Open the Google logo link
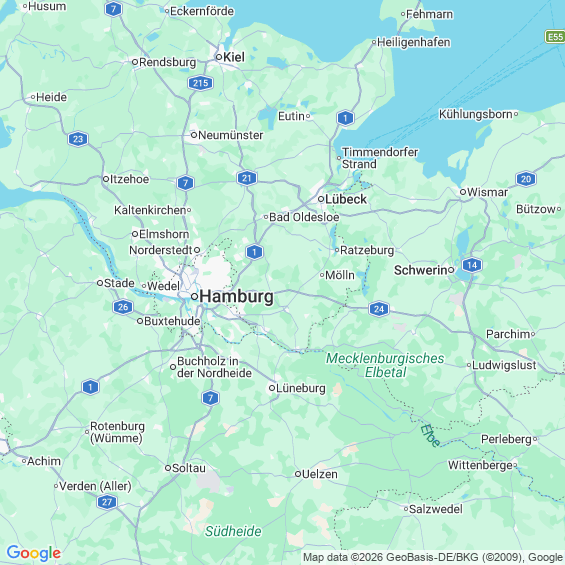The height and width of the screenshot is (565, 565). tap(34, 553)
